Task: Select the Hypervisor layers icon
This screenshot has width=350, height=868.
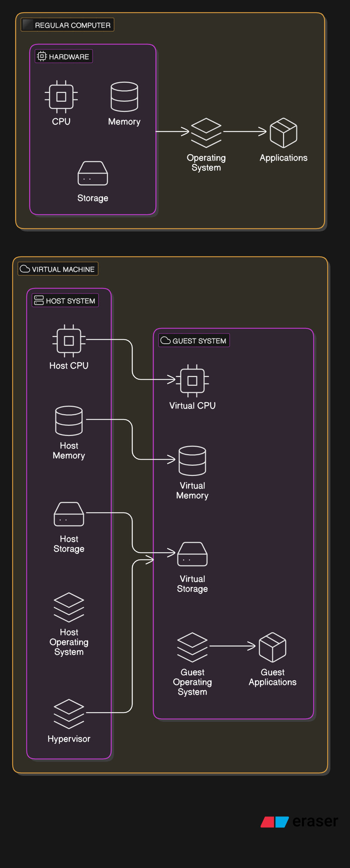Action: coord(69,714)
